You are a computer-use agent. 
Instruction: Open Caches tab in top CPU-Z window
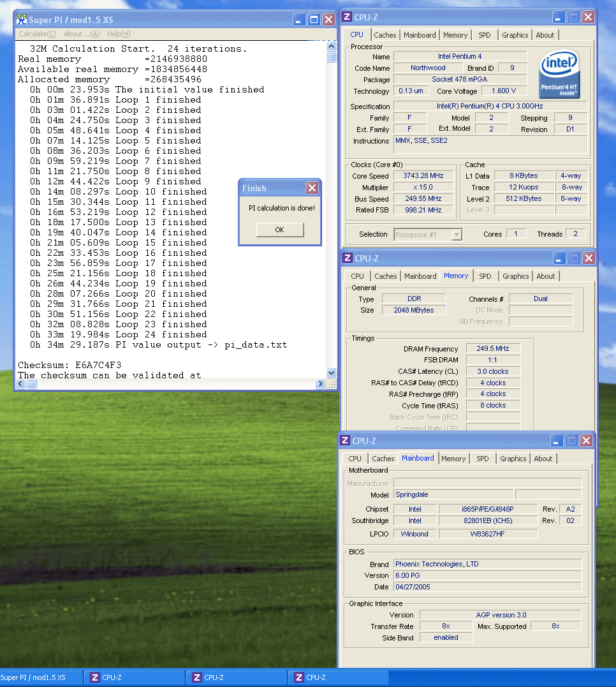click(385, 35)
